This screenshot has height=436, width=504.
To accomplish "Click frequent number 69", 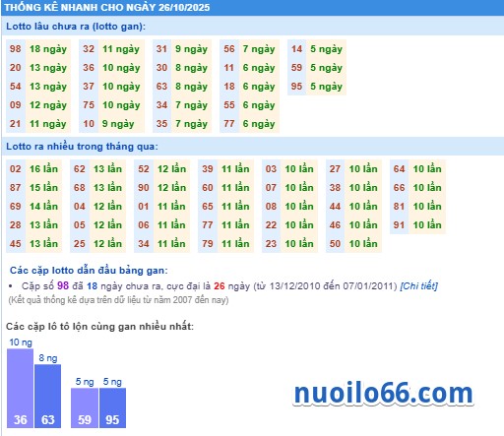I will coord(16,207).
